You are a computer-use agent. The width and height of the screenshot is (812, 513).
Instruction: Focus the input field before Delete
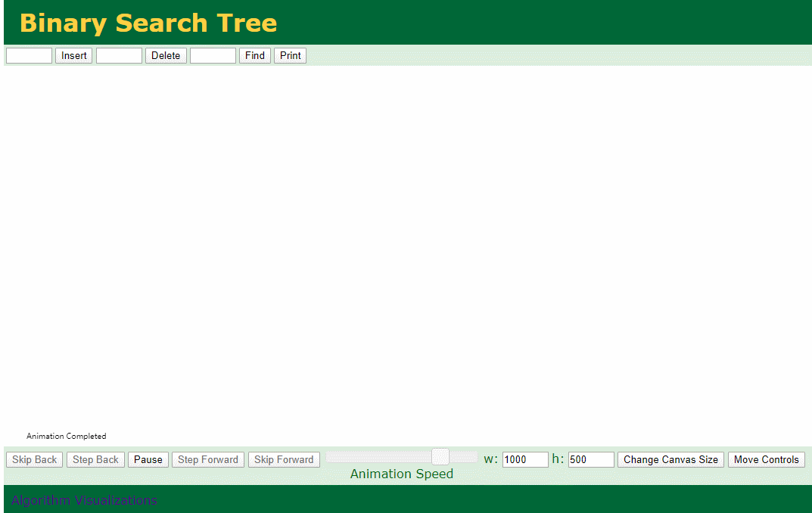click(x=119, y=56)
